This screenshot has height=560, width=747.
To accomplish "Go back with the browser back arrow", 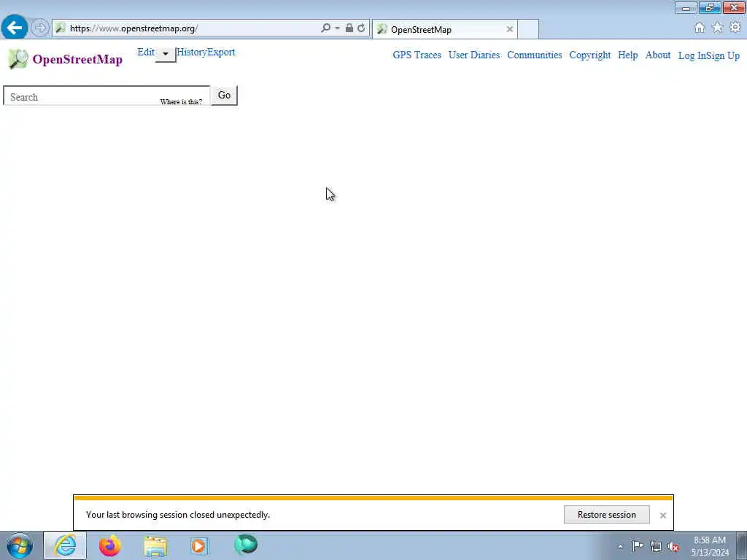I will [x=15, y=28].
